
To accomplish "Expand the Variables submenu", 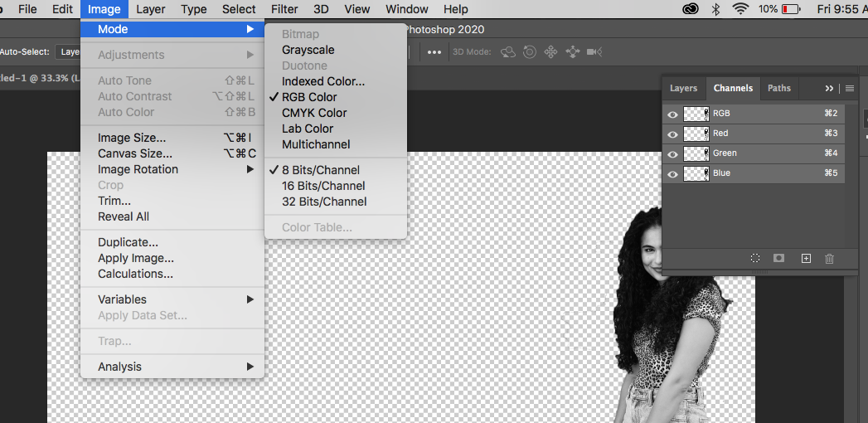I will pyautogui.click(x=250, y=299).
